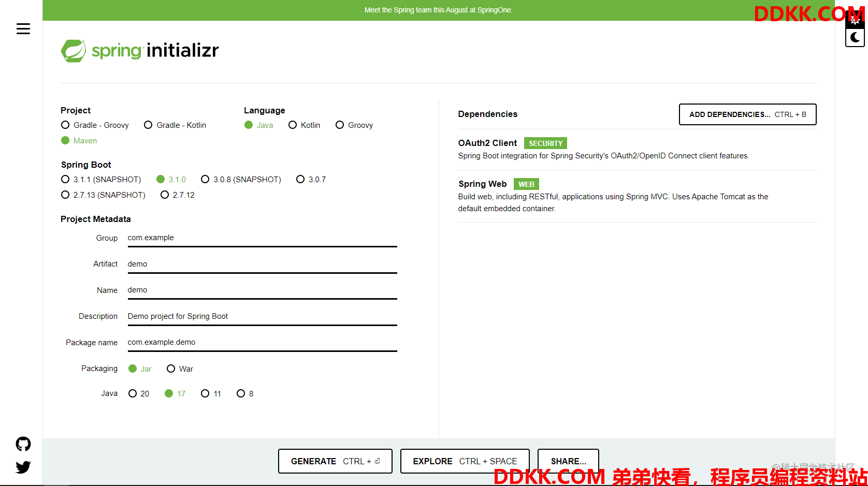Select Spring Boot 3.0.8 (SNAPSHOT)
Image resolution: width=868 pixels, height=486 pixels.
tap(241, 180)
